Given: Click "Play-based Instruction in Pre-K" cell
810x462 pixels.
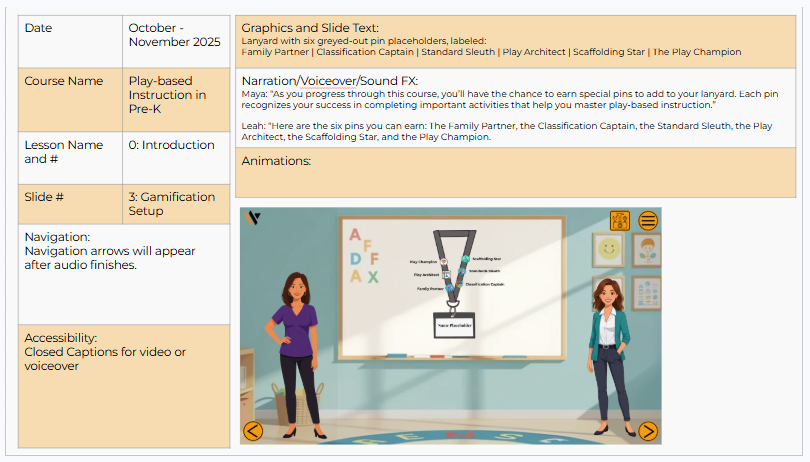Looking at the screenshot, I should pyautogui.click(x=176, y=100).
